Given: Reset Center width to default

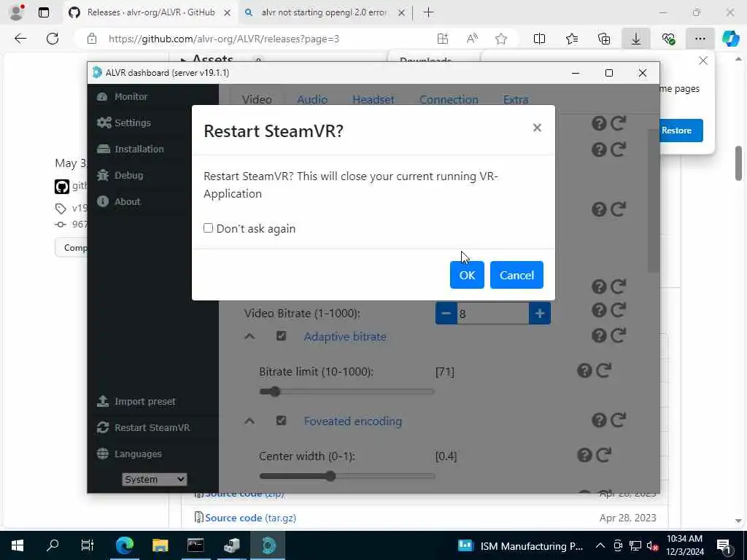Looking at the screenshot, I should tap(603, 455).
